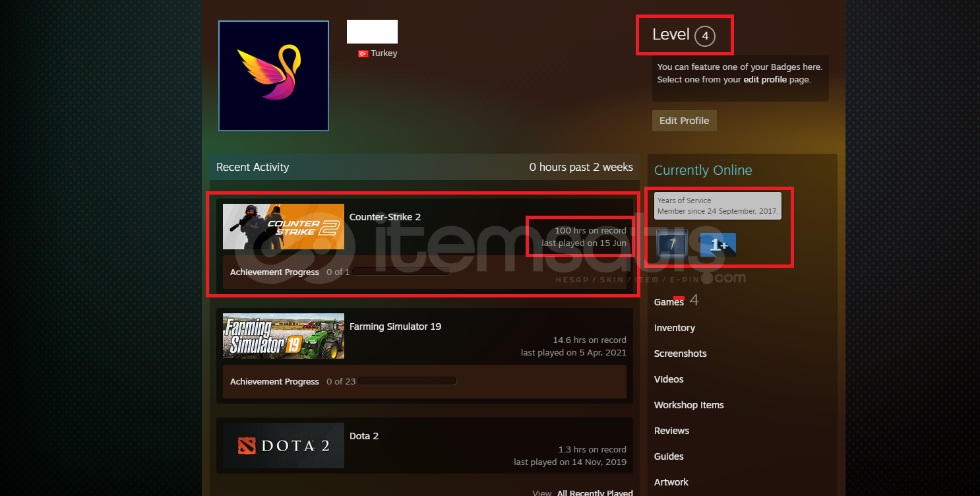Click the Recent Activity header
Screen dimensions: 980x496
click(x=253, y=168)
